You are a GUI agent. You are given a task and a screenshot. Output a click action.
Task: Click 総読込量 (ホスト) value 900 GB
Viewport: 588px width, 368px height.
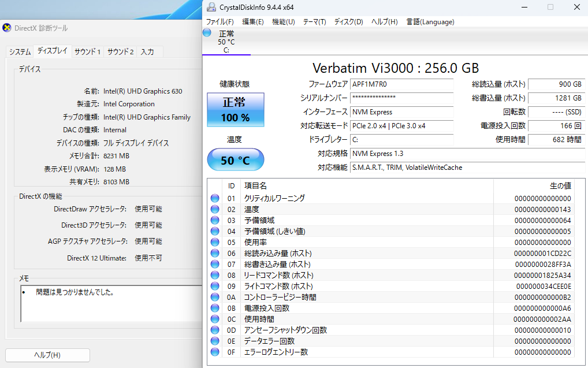[x=556, y=84]
